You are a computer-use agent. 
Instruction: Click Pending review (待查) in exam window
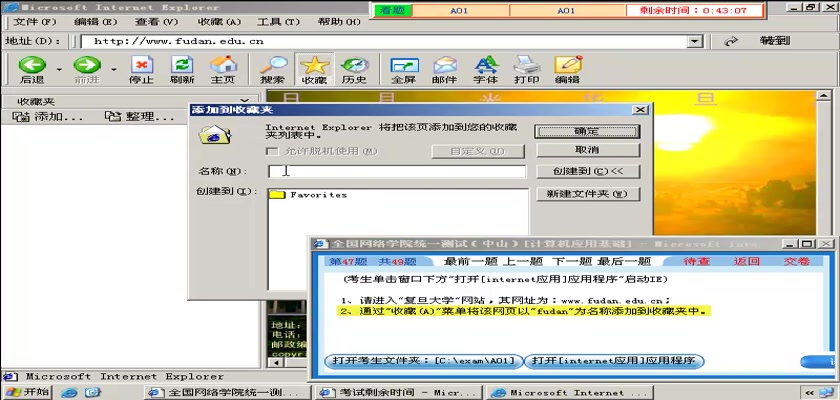[696, 261]
